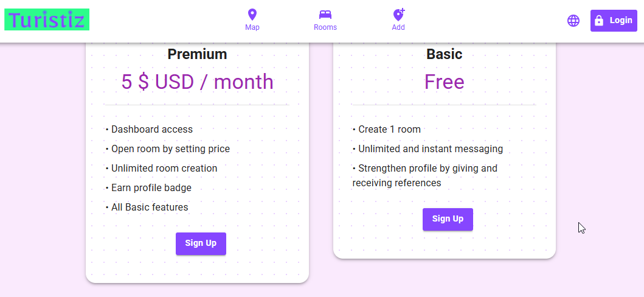Viewport: 644px width, 297px height.
Task: Click the Create 1 room feature
Action: 387,130
